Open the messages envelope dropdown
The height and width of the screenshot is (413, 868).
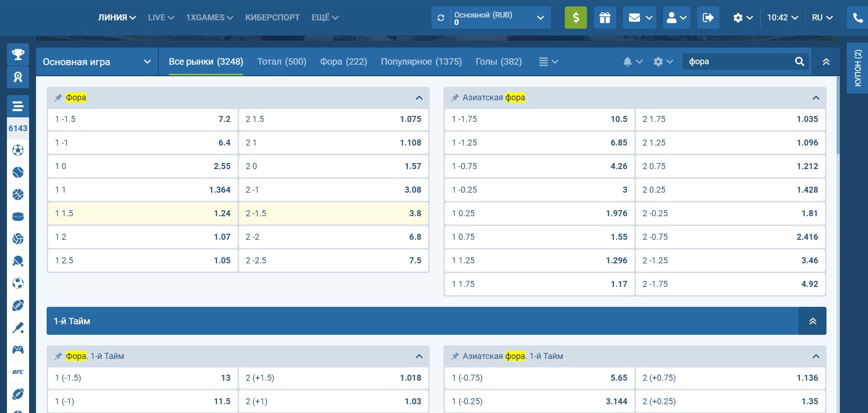point(640,18)
